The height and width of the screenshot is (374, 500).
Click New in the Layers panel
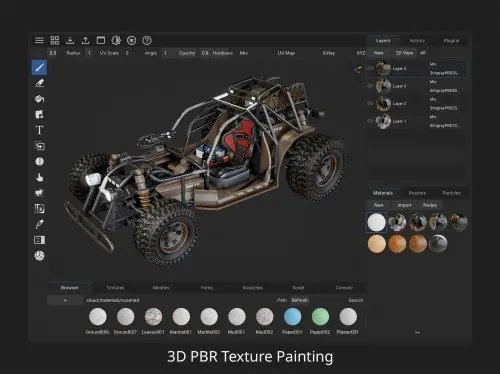click(x=378, y=53)
